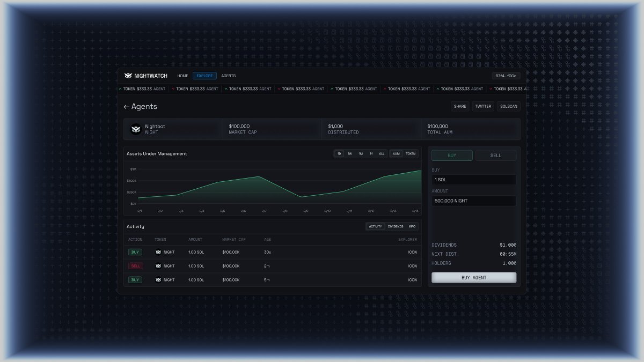Set chart range to 1W
This screenshot has width=644, height=362.
coord(350,154)
